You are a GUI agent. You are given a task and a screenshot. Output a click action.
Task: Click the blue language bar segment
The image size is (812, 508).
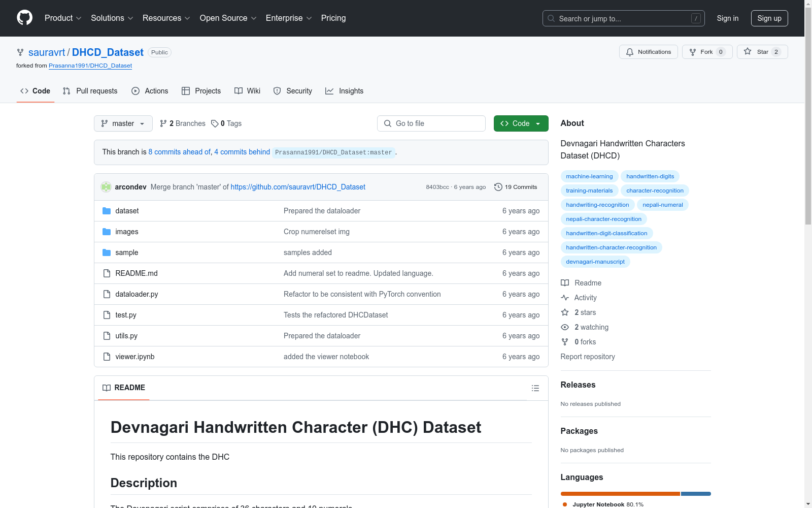[x=696, y=494]
